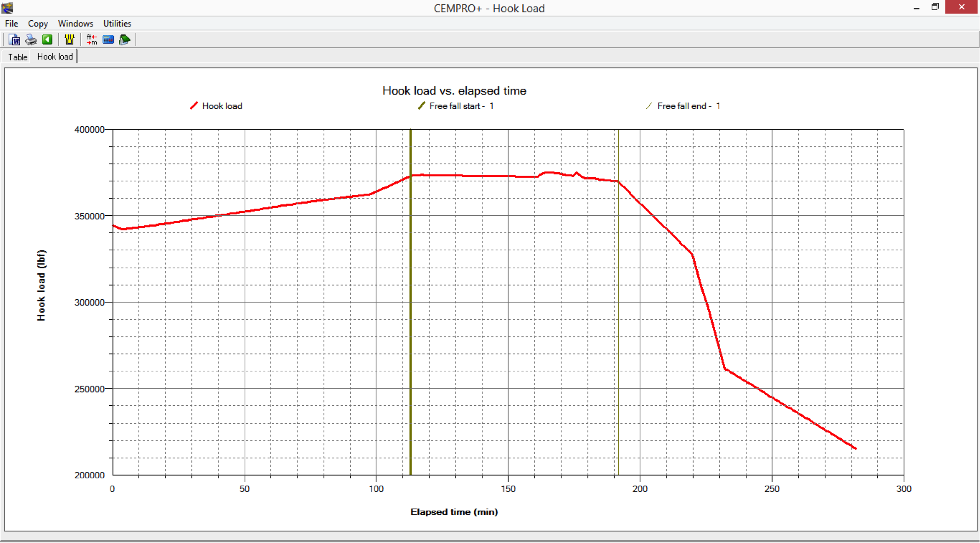Click the export to Word document icon
The image size is (980, 543).
(x=14, y=40)
